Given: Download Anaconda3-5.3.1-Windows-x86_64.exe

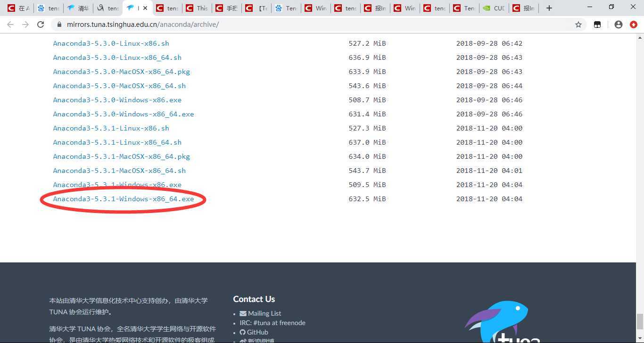Looking at the screenshot, I should (124, 199).
